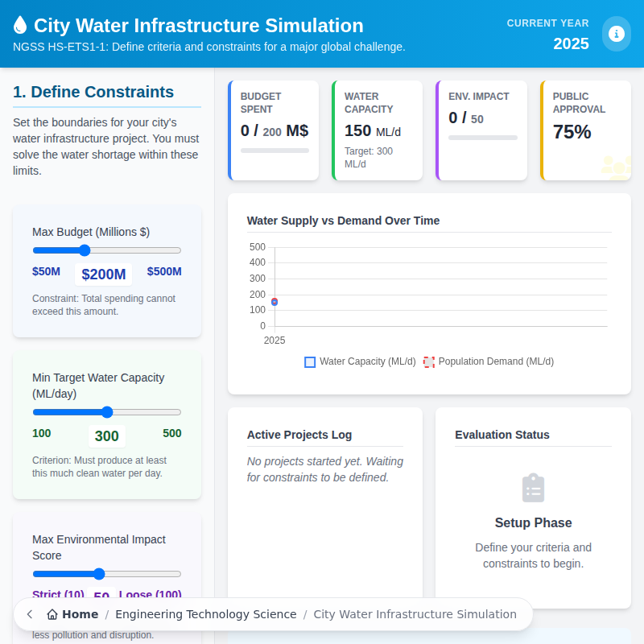Click the back chevron in the breadcrumb bar
Image resolution: width=644 pixels, height=644 pixels.
point(29,614)
